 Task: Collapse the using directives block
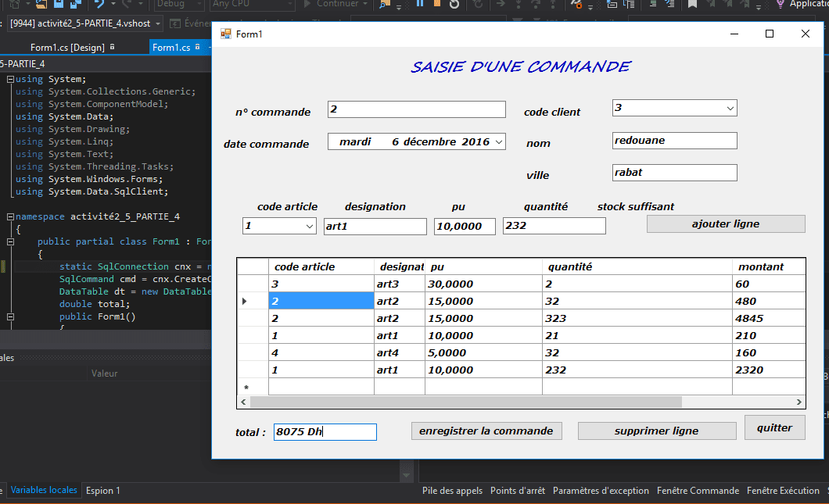[x=9, y=80]
